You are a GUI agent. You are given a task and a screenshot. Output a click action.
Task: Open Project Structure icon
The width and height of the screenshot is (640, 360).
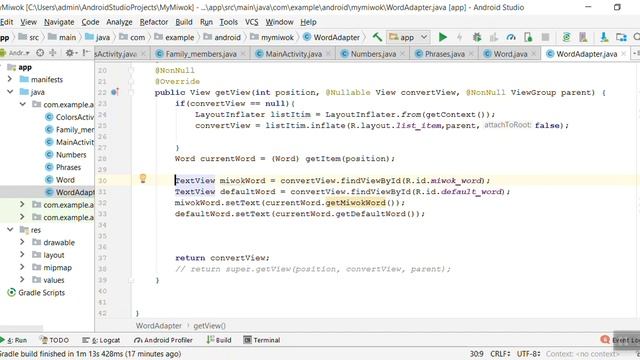pos(621,37)
